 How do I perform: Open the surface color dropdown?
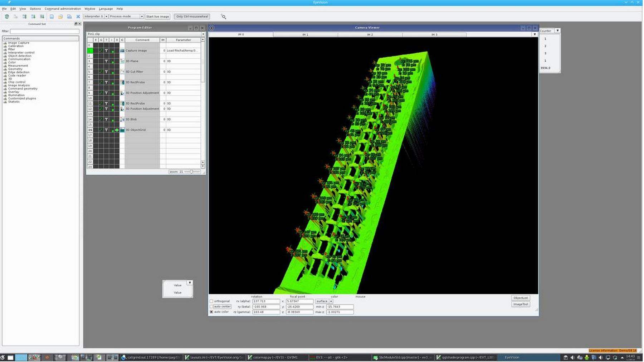331,301
